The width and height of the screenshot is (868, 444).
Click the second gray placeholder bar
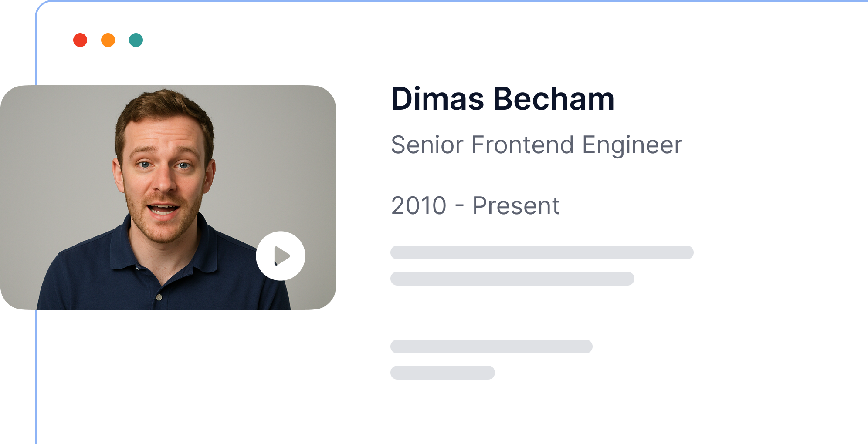pos(512,279)
